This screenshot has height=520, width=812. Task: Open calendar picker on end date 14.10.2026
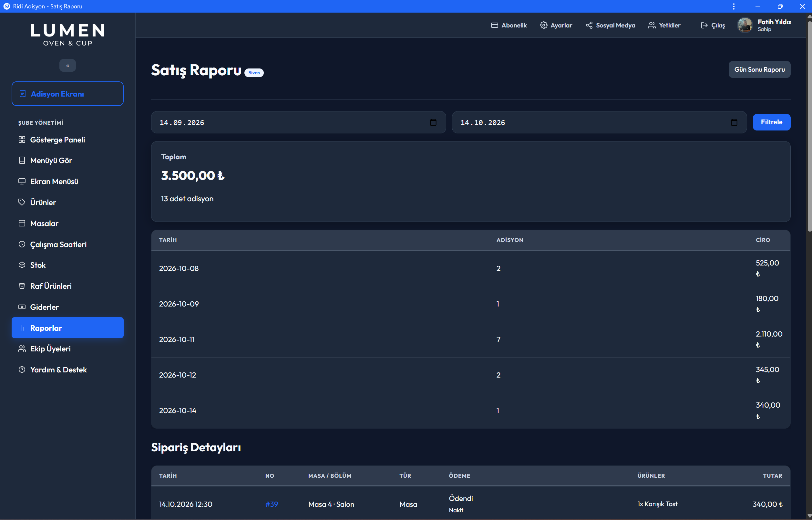point(734,122)
